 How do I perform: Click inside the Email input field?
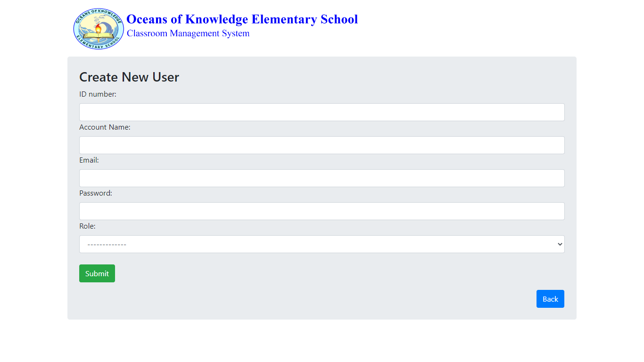(322, 178)
